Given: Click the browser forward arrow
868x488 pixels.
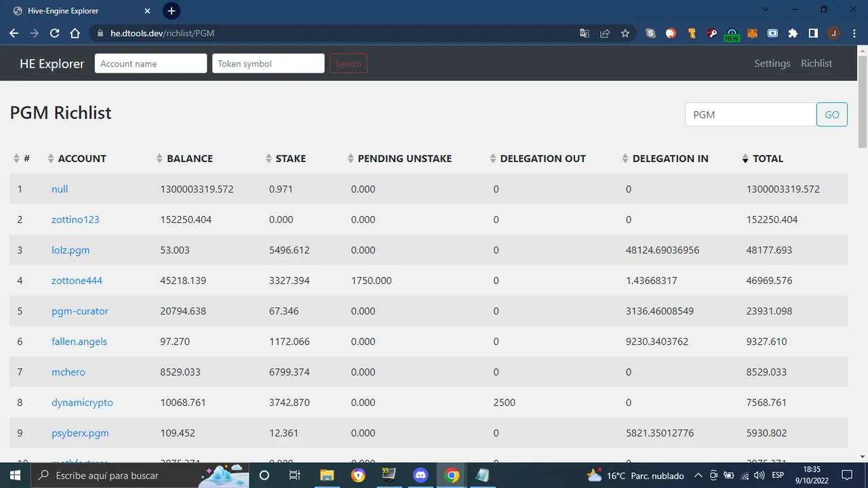Looking at the screenshot, I should coord(35,33).
